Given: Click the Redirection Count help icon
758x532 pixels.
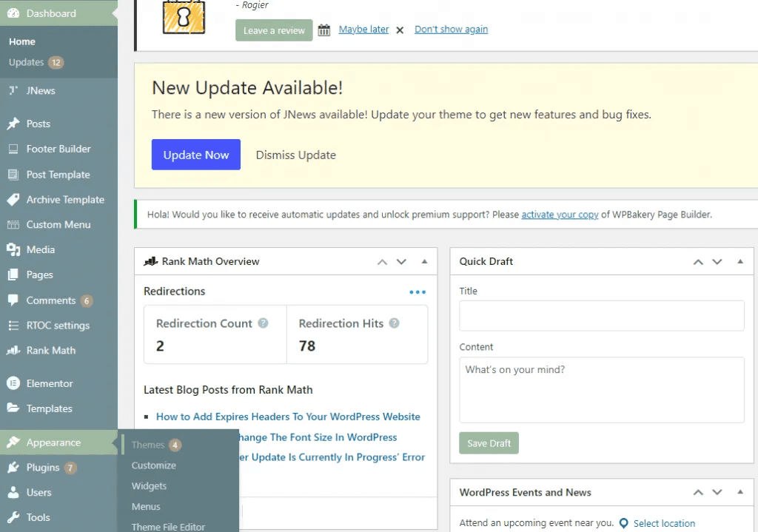Looking at the screenshot, I should pos(263,323).
